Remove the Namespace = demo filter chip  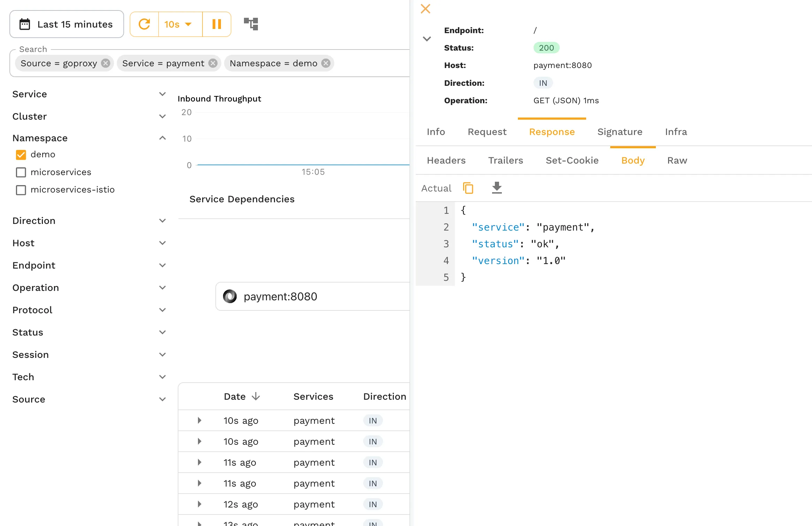pyautogui.click(x=325, y=63)
